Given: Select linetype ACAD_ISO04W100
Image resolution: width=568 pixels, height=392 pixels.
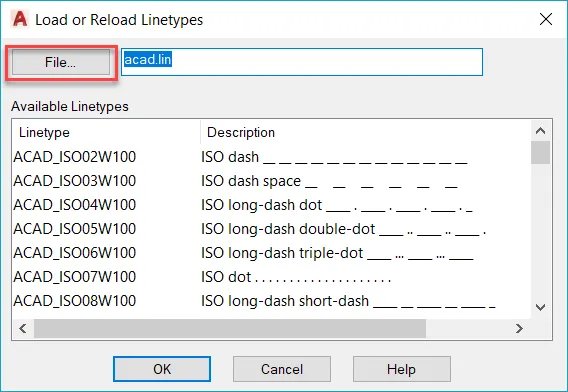Looking at the screenshot, I should [x=75, y=205].
